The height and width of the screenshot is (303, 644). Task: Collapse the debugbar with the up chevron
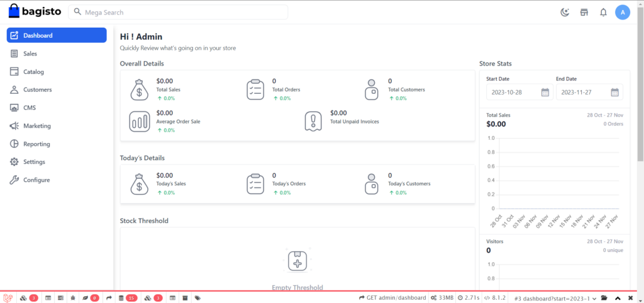click(x=618, y=297)
